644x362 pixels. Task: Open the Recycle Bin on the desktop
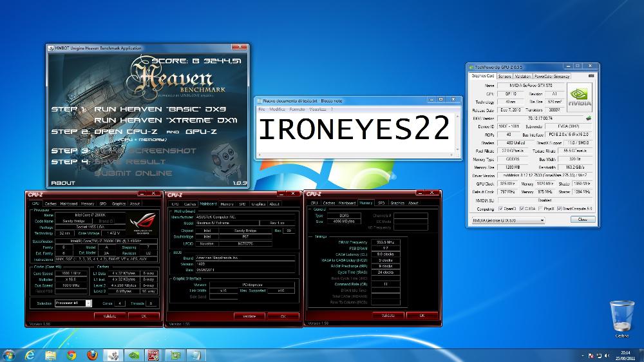(x=621, y=318)
